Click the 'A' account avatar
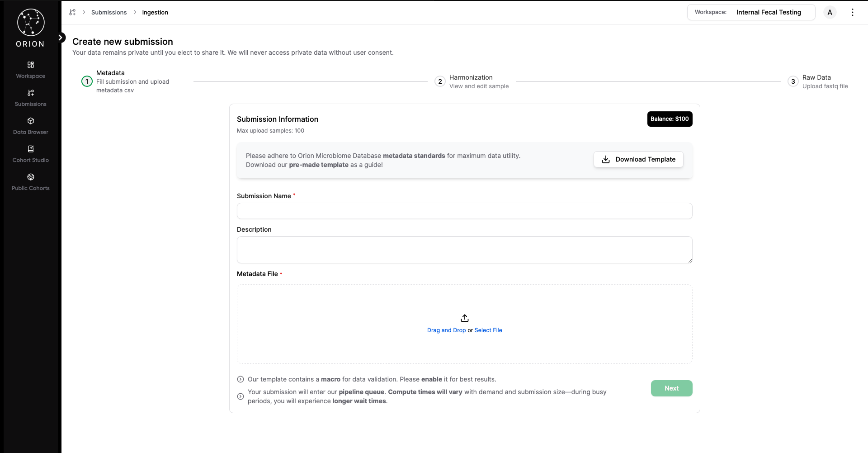Viewport: 868px width, 453px height. [830, 12]
